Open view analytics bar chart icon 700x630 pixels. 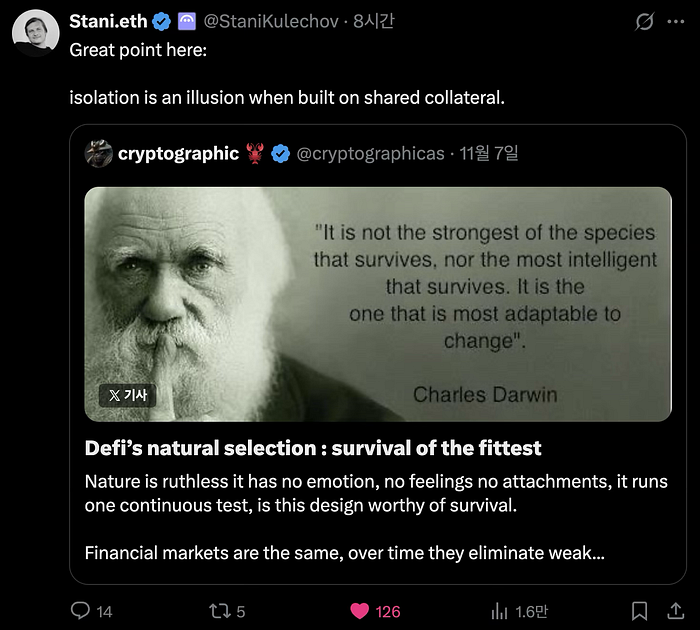500,610
